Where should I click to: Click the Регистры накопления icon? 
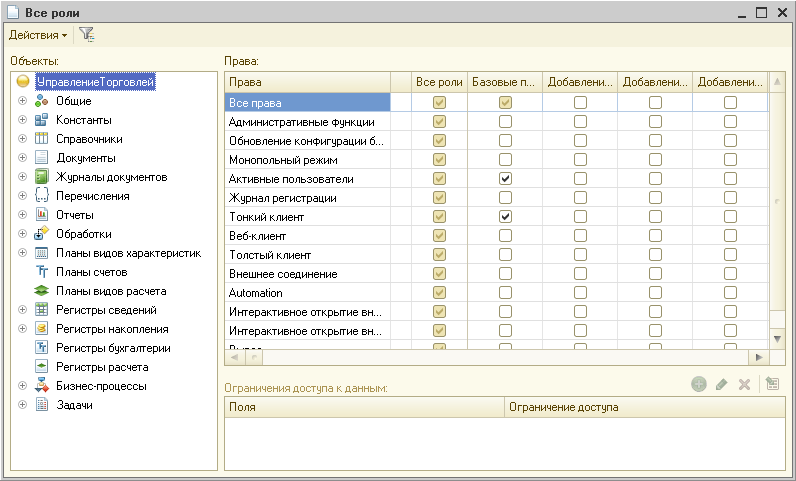click(42, 329)
